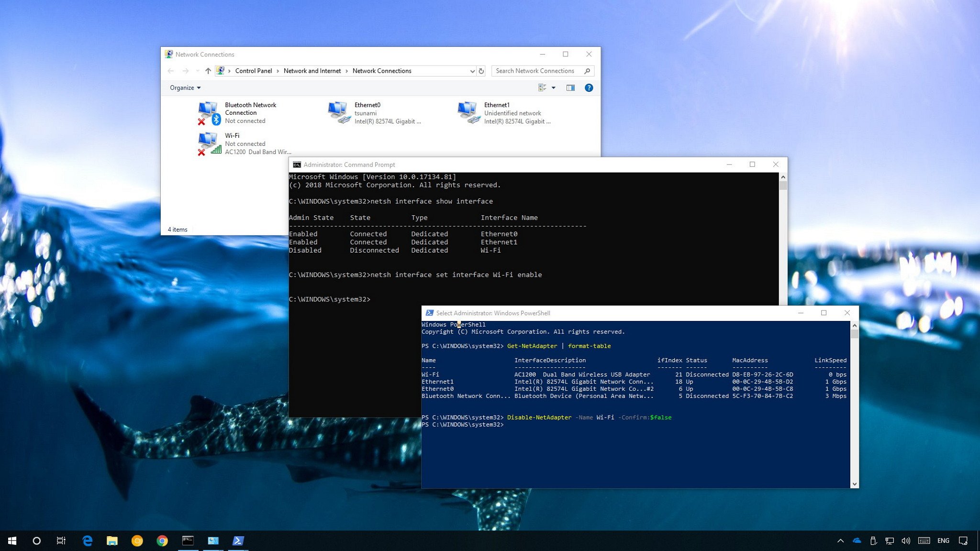Click '4 items' in the status bar
Viewport: 980px width, 551px height.
[x=178, y=230]
